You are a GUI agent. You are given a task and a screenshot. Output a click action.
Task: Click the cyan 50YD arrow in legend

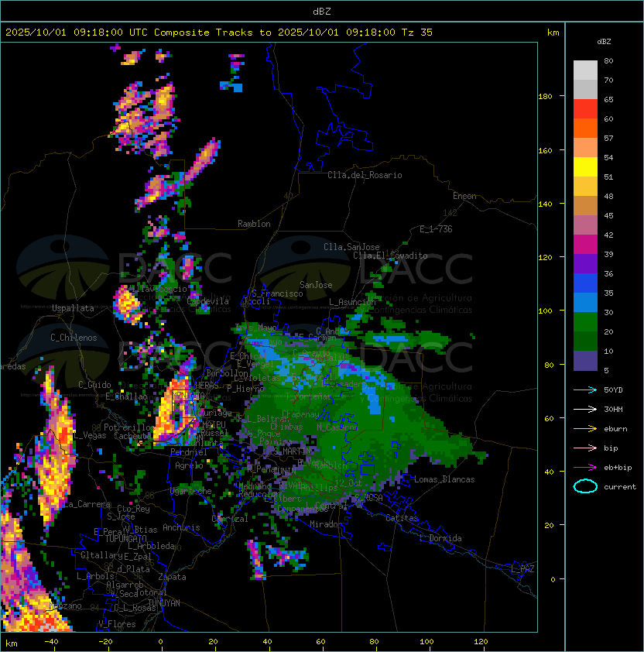[x=585, y=389]
